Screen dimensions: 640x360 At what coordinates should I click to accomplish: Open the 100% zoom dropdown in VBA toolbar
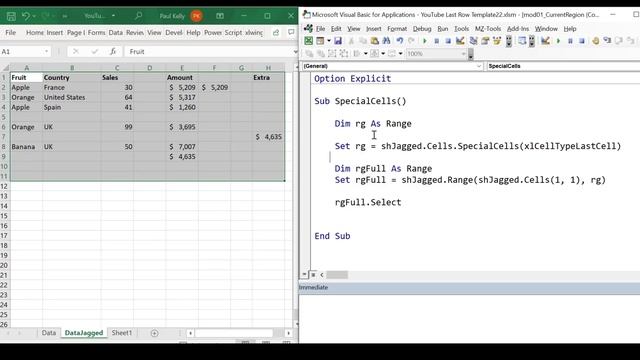(464, 54)
